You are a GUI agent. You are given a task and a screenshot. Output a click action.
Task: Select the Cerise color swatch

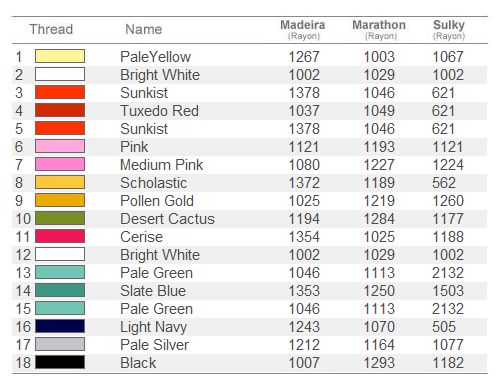(60, 236)
